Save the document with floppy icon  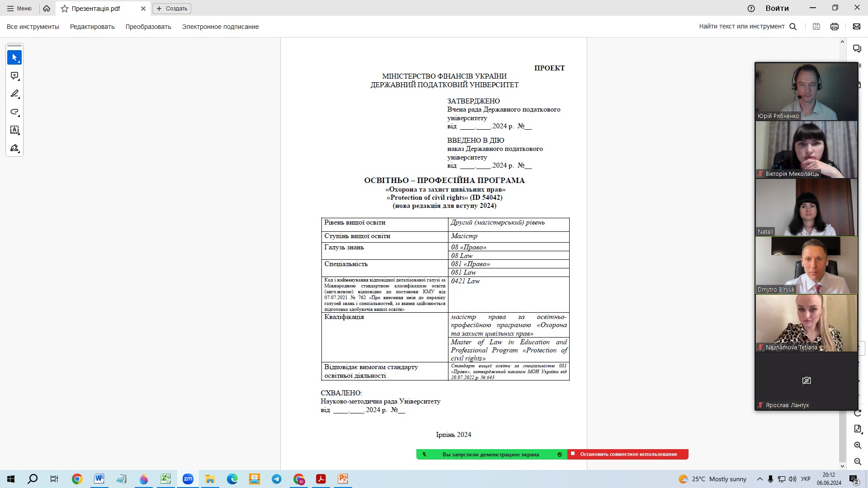tap(816, 27)
